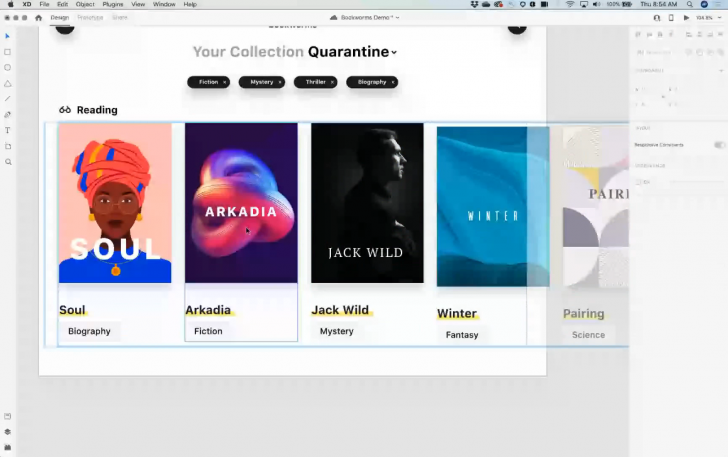Select the Zoom tool

coord(8,162)
